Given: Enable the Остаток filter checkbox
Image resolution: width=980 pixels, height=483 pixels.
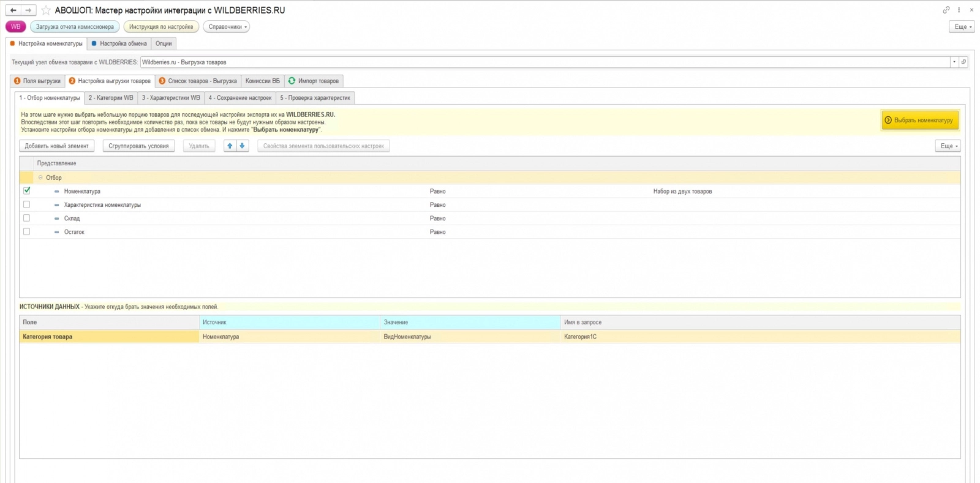Looking at the screenshot, I should pyautogui.click(x=26, y=231).
